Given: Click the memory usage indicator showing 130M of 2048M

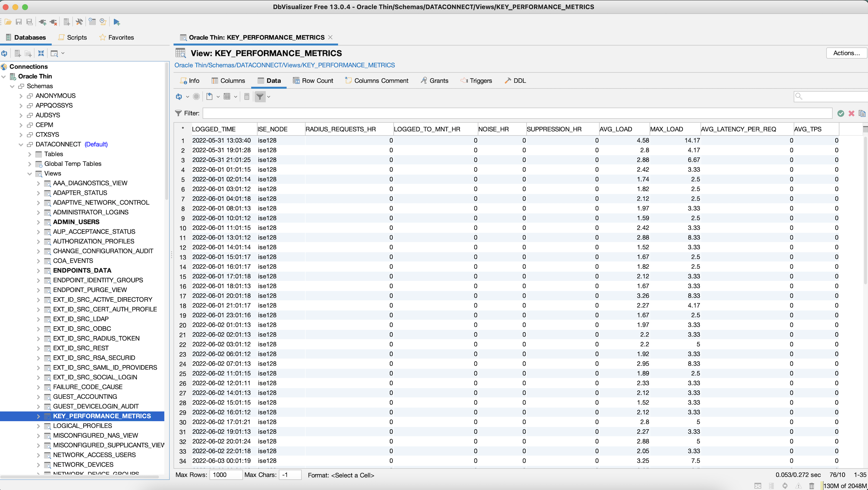Looking at the screenshot, I should point(843,486).
